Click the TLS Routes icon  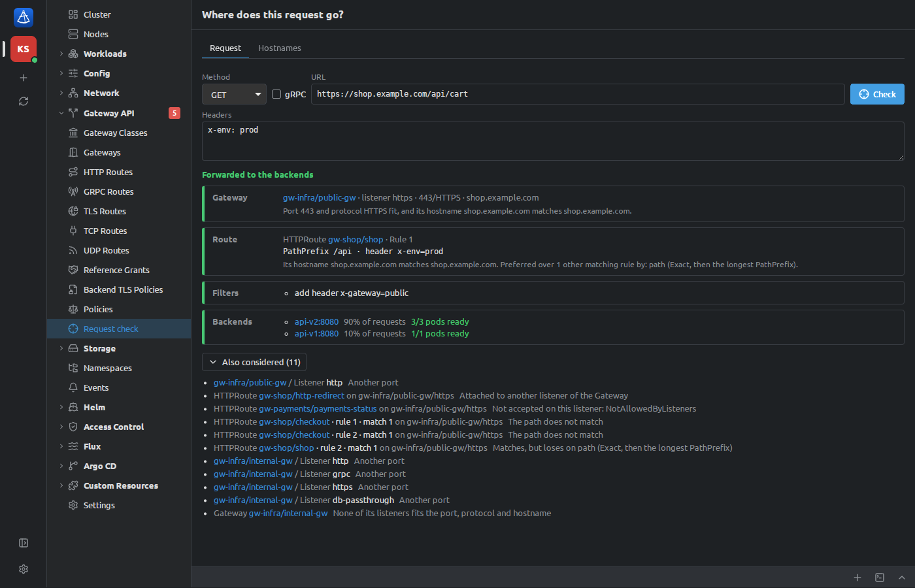73,211
